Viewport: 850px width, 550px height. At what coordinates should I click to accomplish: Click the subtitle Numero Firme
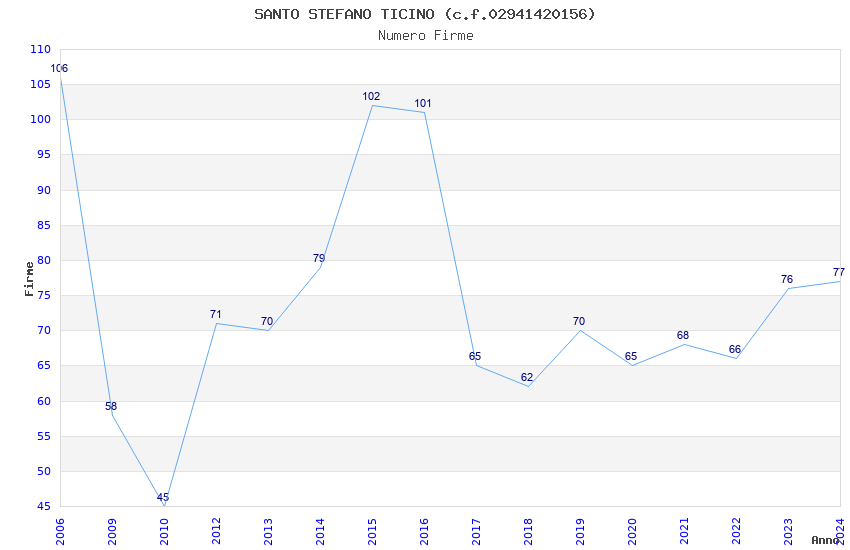pyautogui.click(x=426, y=35)
